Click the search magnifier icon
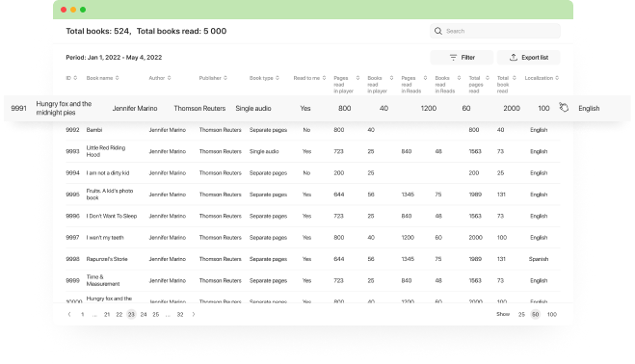The height and width of the screenshot is (364, 635). coord(437,31)
